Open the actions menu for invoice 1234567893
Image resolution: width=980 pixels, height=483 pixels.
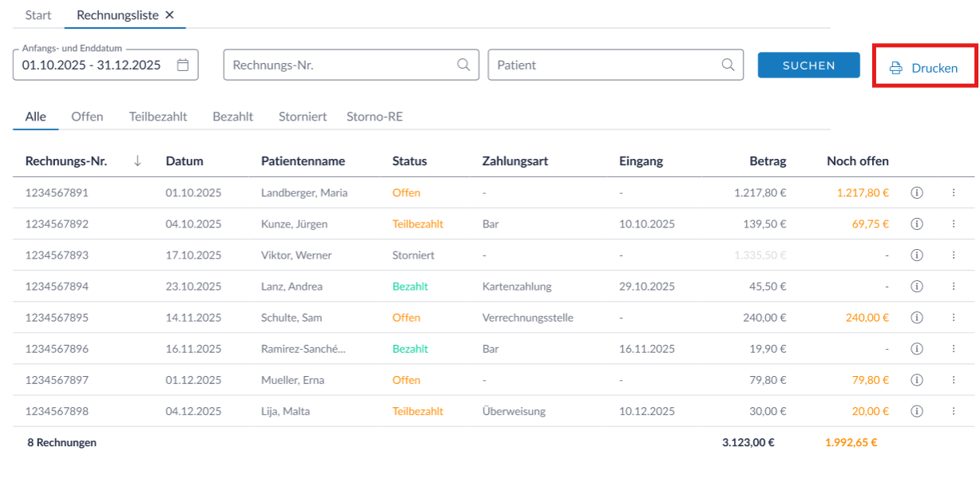click(953, 255)
